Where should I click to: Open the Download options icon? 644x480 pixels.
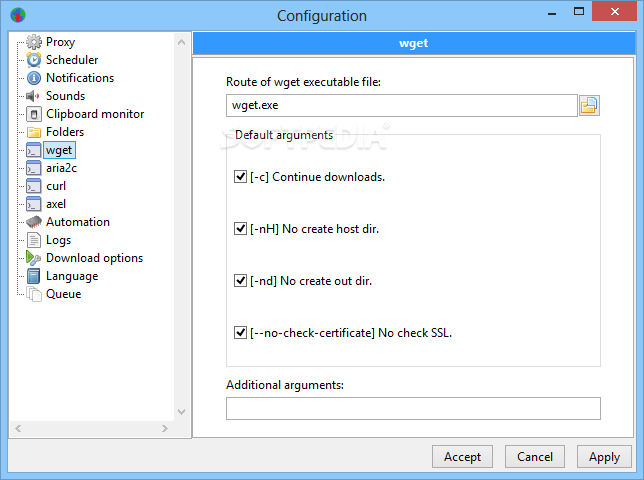(x=33, y=258)
